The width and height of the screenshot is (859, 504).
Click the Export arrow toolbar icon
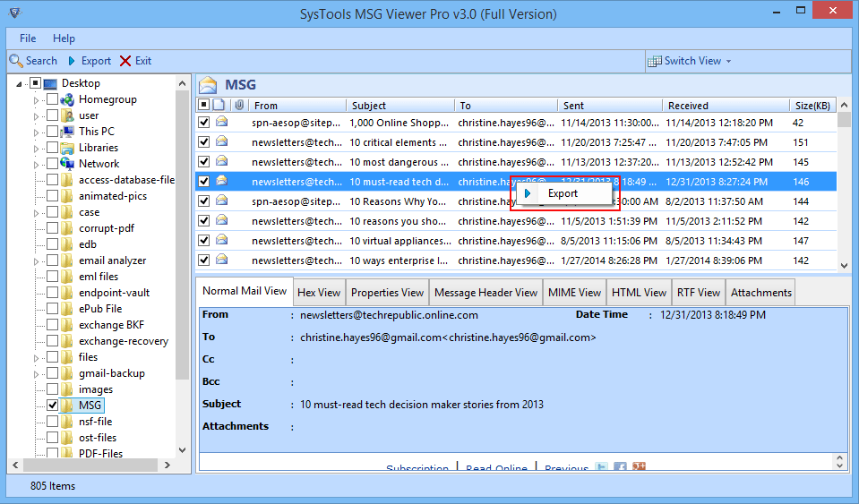pos(72,61)
